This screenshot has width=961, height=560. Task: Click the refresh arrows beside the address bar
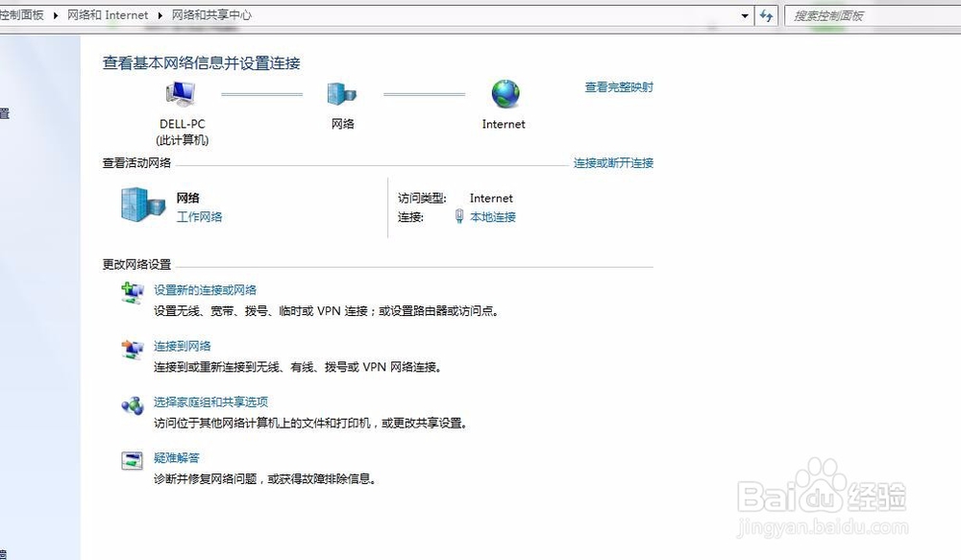point(766,15)
